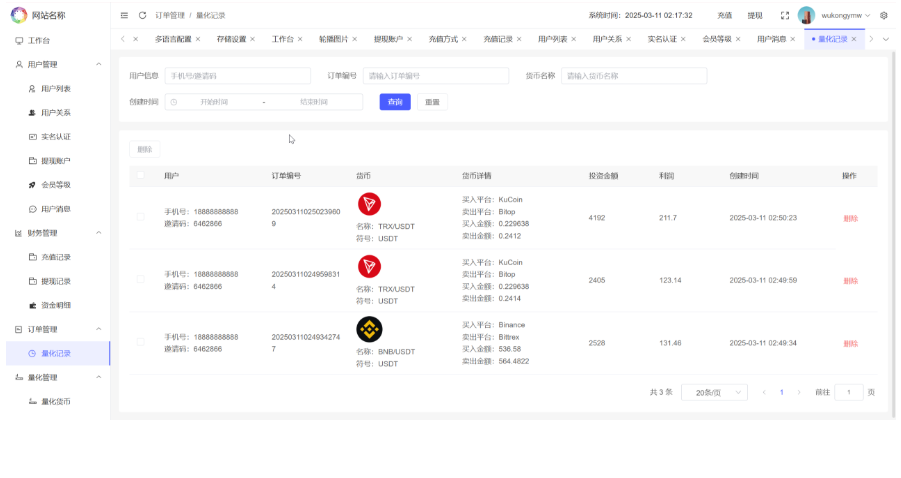
Task: Open the 20条/页 page size dropdown
Action: (714, 393)
